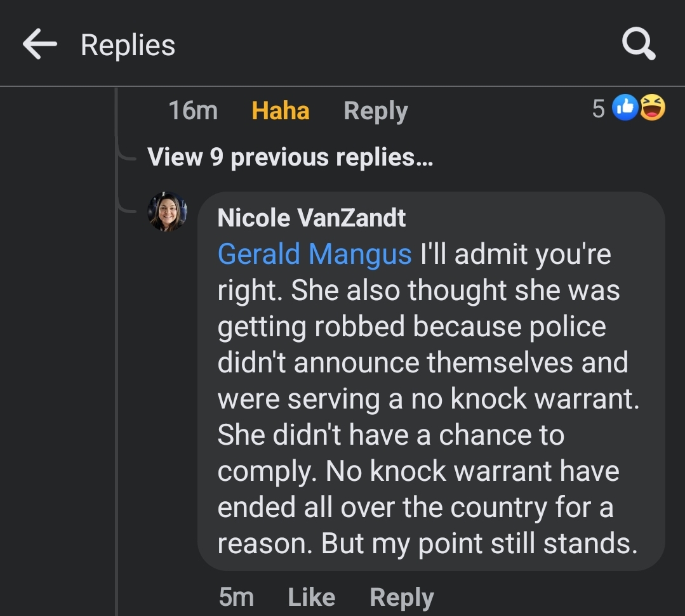Open Nicole VanZandt's profile picture
The width and height of the screenshot is (685, 616).
[168, 212]
